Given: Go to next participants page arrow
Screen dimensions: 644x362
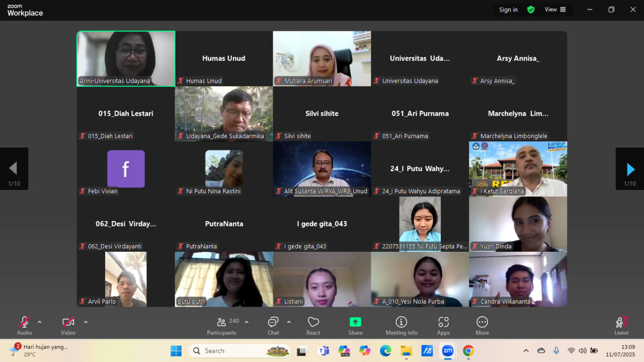Looking at the screenshot, I should coord(630,169).
